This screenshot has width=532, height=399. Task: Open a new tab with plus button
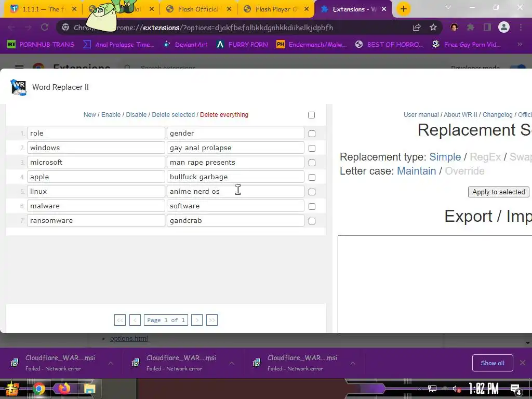tap(403, 9)
